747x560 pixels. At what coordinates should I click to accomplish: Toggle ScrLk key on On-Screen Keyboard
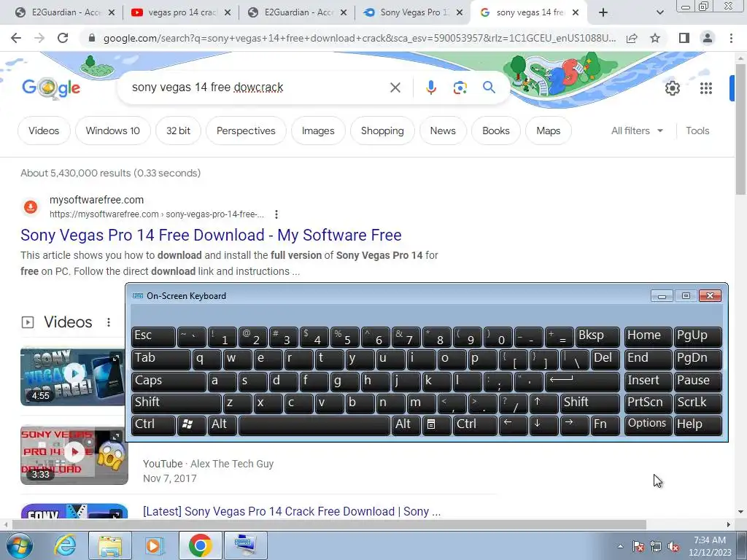coord(698,403)
